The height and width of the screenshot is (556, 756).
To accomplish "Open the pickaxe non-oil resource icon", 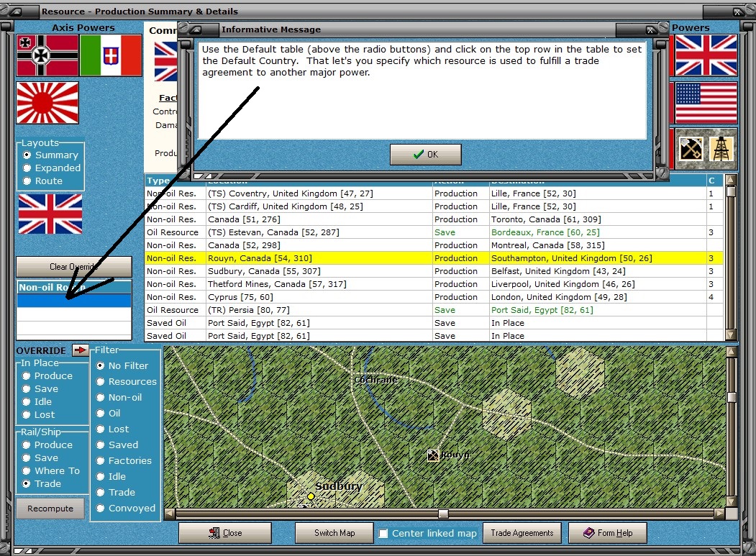I will point(691,148).
